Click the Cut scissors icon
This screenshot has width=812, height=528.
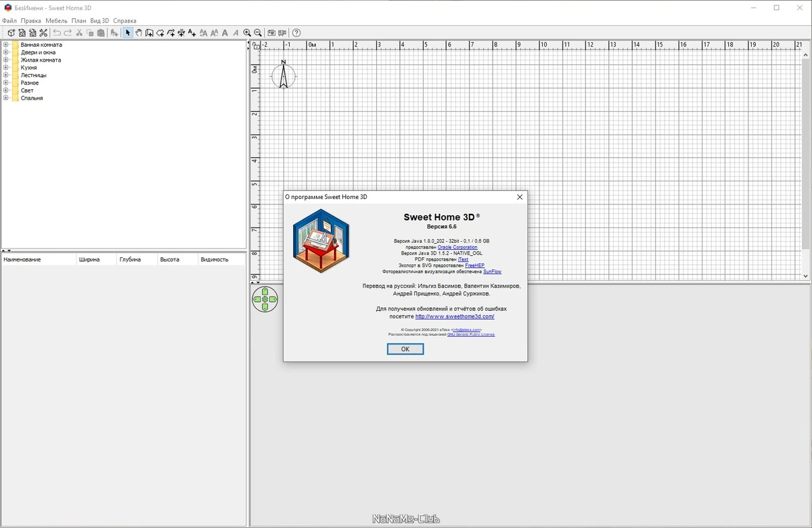tap(79, 32)
